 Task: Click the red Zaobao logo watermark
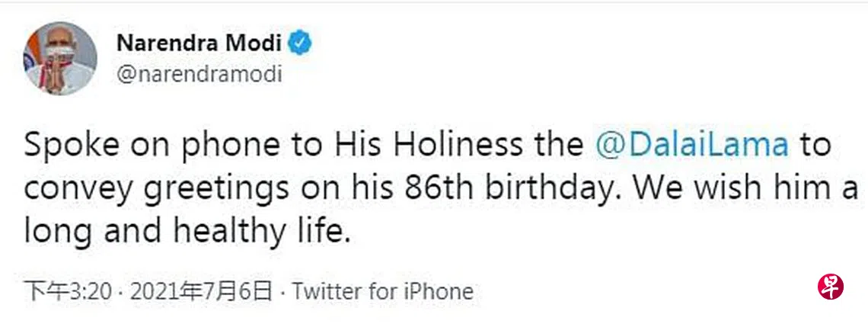click(x=831, y=288)
